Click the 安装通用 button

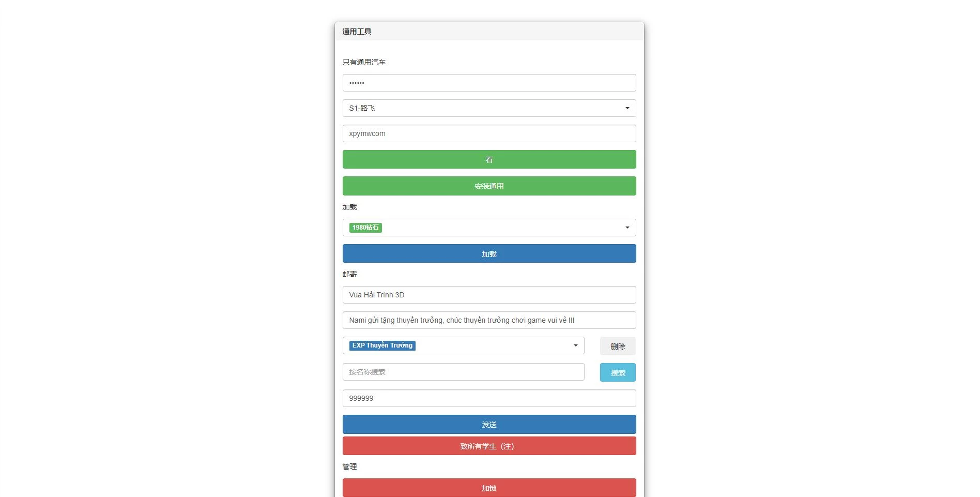click(488, 186)
